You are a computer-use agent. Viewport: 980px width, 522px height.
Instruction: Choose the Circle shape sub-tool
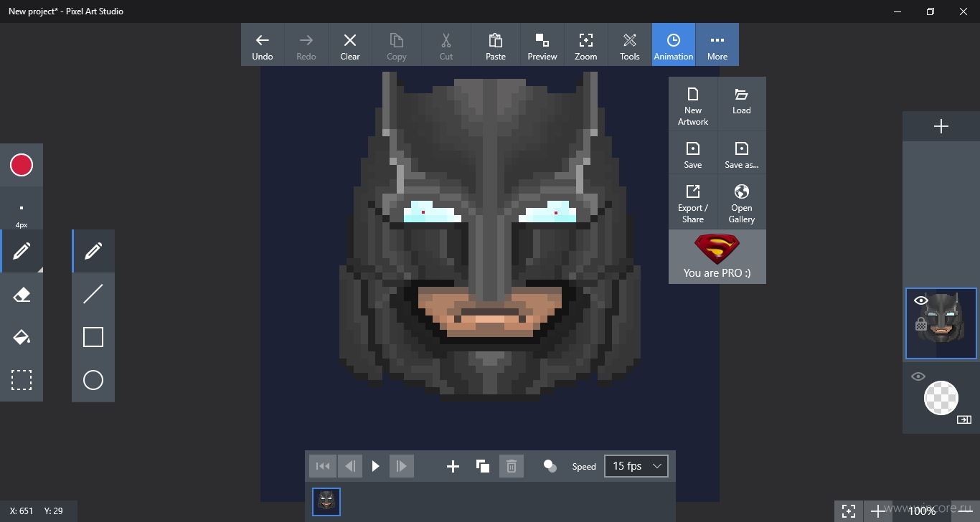pos(93,380)
